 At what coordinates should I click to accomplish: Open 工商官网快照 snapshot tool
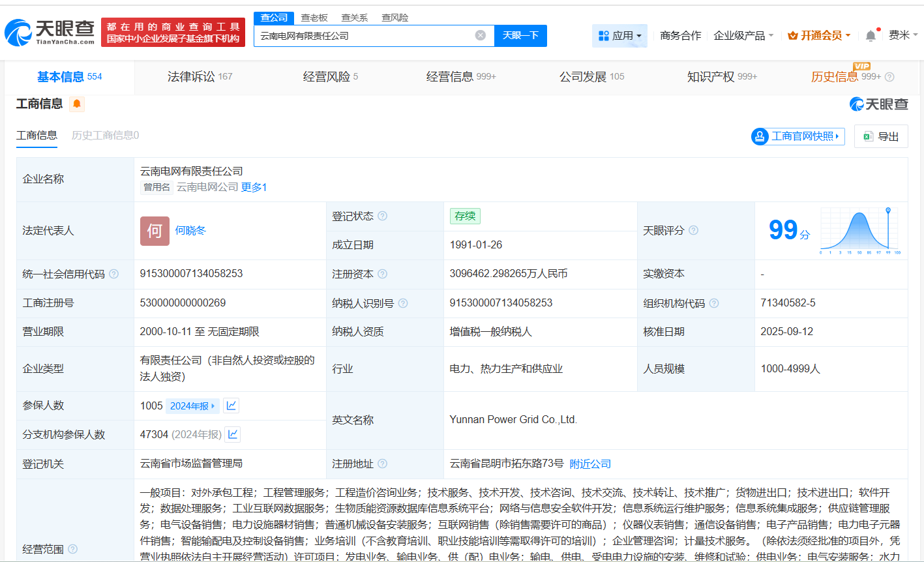point(797,136)
